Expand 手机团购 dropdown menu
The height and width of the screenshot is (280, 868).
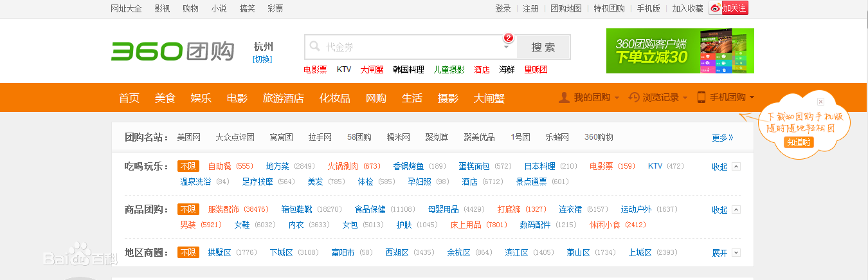tap(752, 98)
